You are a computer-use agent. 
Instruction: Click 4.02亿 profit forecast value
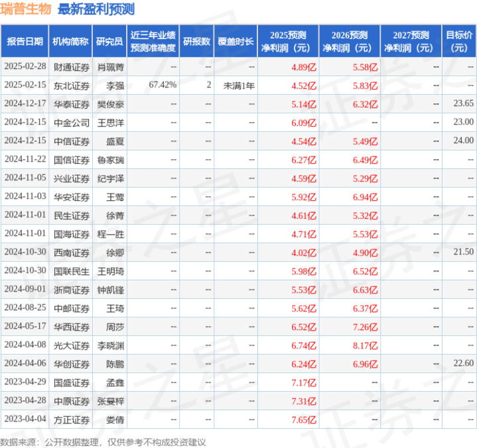[304, 253]
